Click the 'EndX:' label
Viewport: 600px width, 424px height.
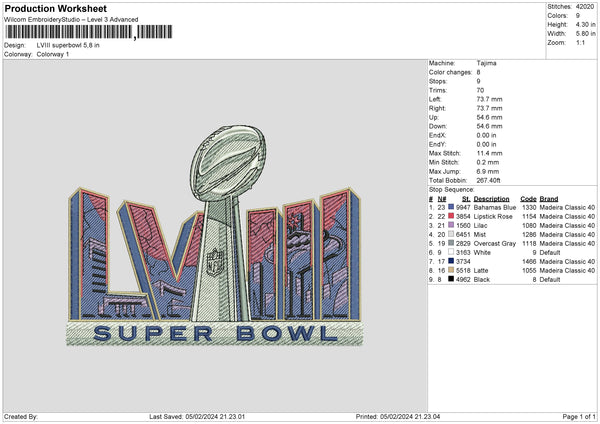tap(437, 135)
